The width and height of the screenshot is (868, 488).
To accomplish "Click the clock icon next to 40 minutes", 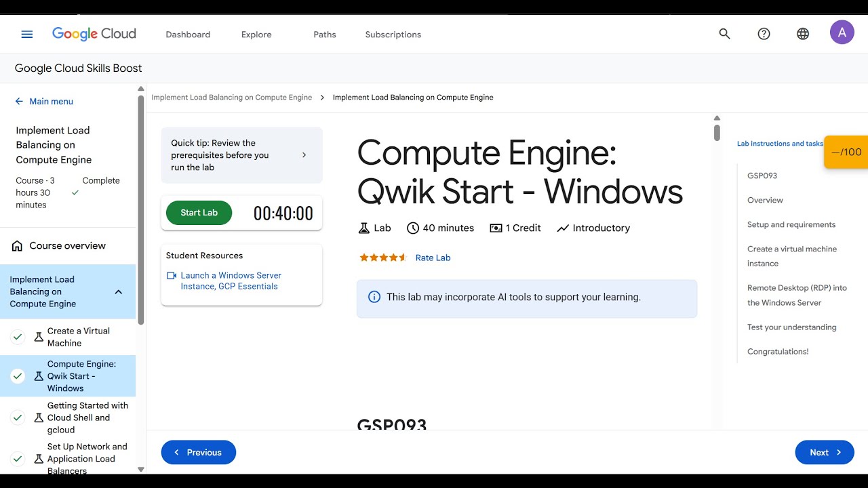I will 413,228.
